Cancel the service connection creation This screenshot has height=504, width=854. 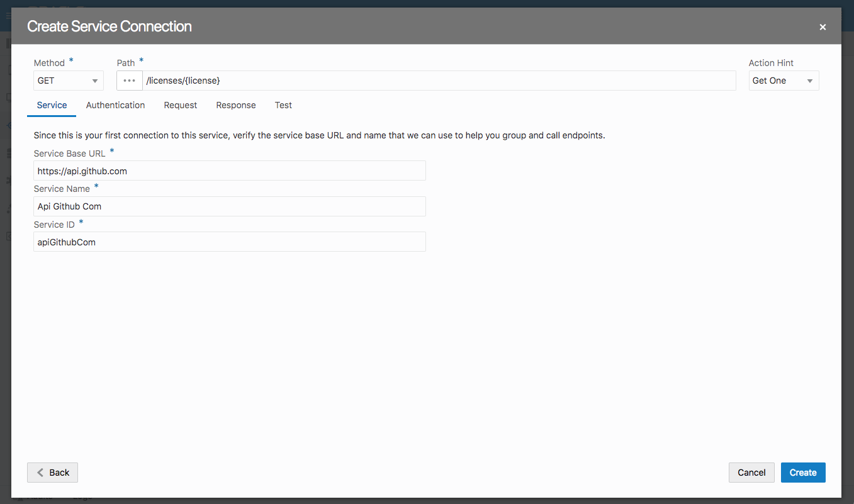751,472
